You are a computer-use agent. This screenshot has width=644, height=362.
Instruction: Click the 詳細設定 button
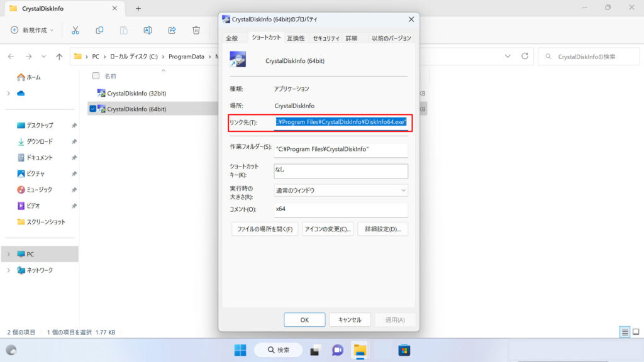pyautogui.click(x=383, y=229)
